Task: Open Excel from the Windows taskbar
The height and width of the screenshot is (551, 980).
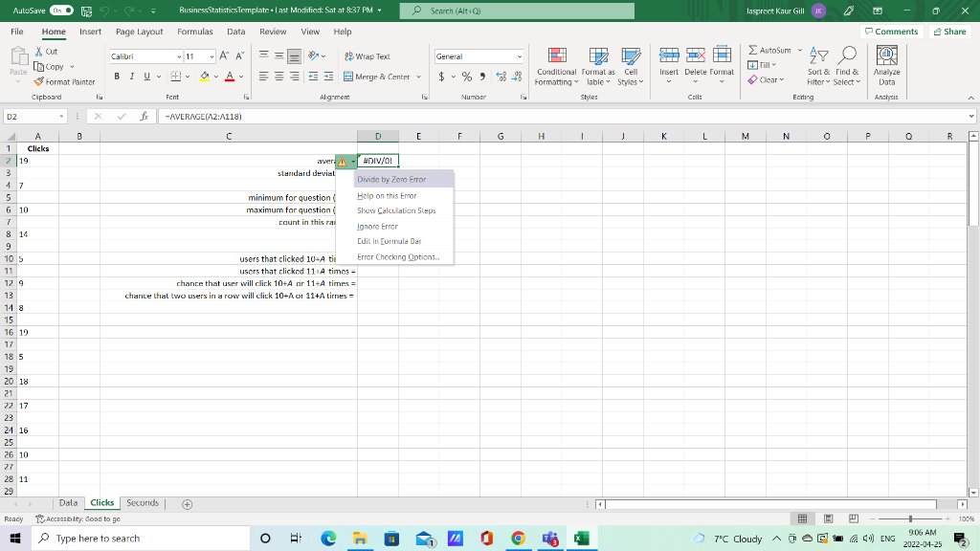Action: coord(581,538)
